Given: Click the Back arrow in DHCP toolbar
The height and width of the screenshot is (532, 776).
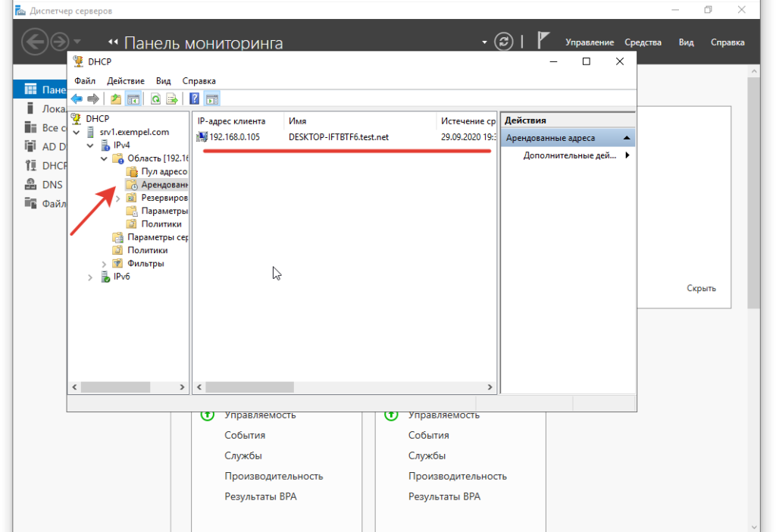Looking at the screenshot, I should 77,99.
